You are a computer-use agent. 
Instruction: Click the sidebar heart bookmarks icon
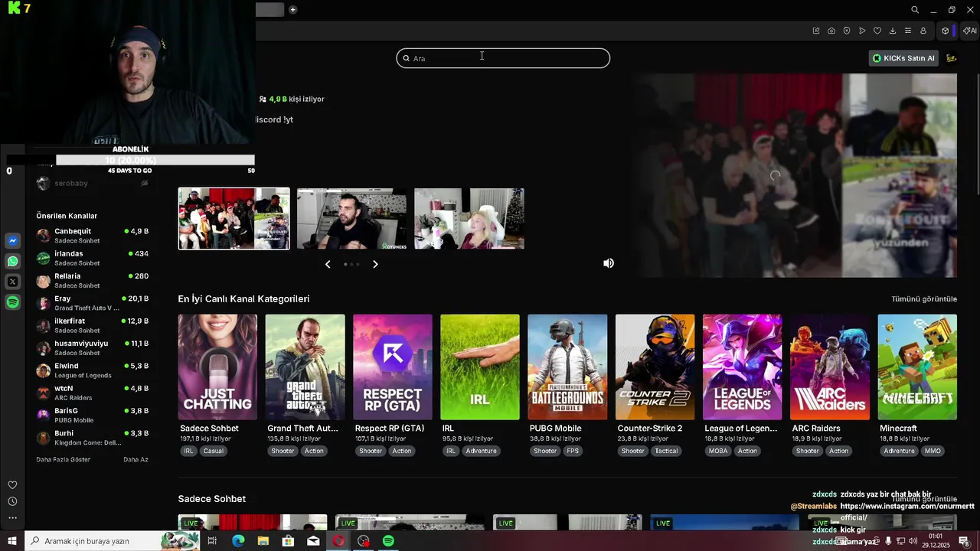pos(12,484)
